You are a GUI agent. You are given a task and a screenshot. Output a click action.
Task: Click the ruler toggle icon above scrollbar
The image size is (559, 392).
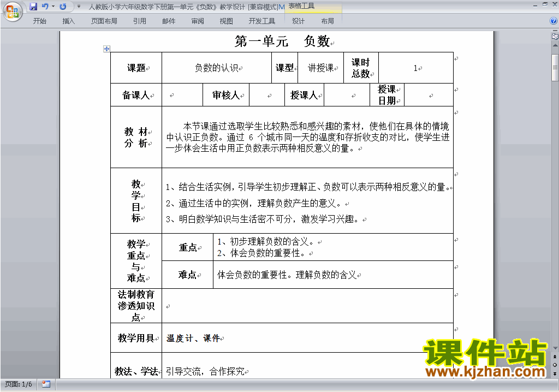point(555,36)
